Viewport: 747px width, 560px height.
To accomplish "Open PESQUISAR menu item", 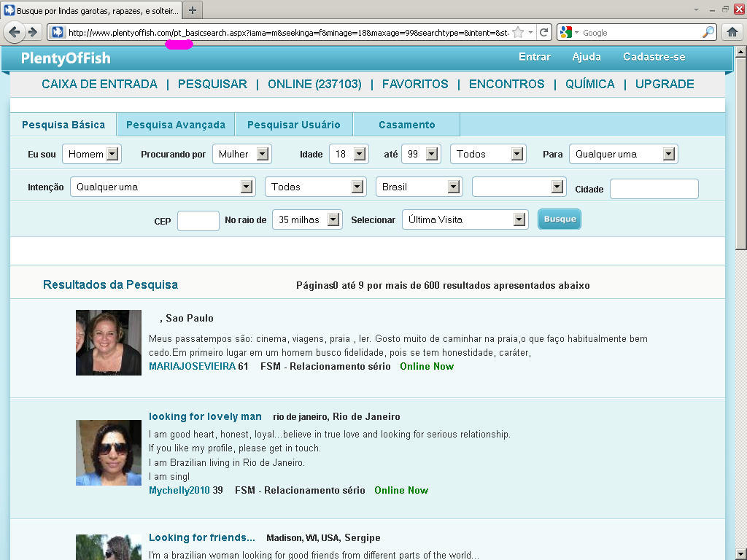I will [x=212, y=85].
